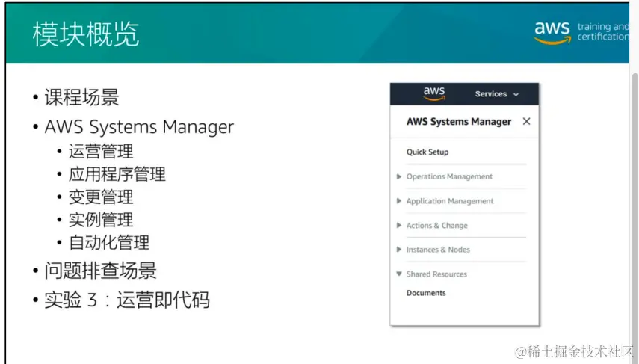Select the sub-bullet 运营管理
This screenshot has height=364, width=639.
[101, 152]
